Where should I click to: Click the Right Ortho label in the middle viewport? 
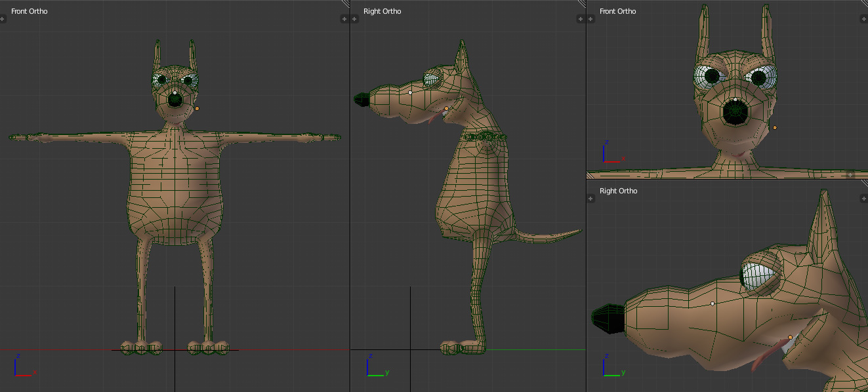coord(382,11)
